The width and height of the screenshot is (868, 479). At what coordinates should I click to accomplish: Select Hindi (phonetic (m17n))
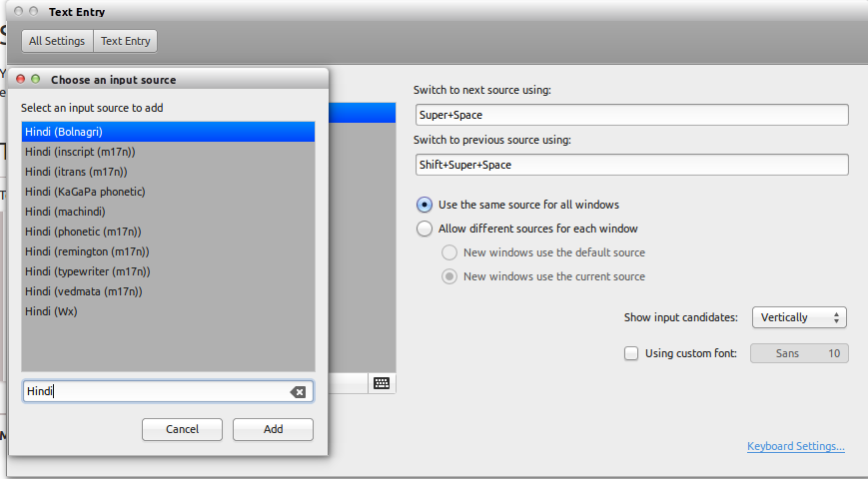coord(168,232)
